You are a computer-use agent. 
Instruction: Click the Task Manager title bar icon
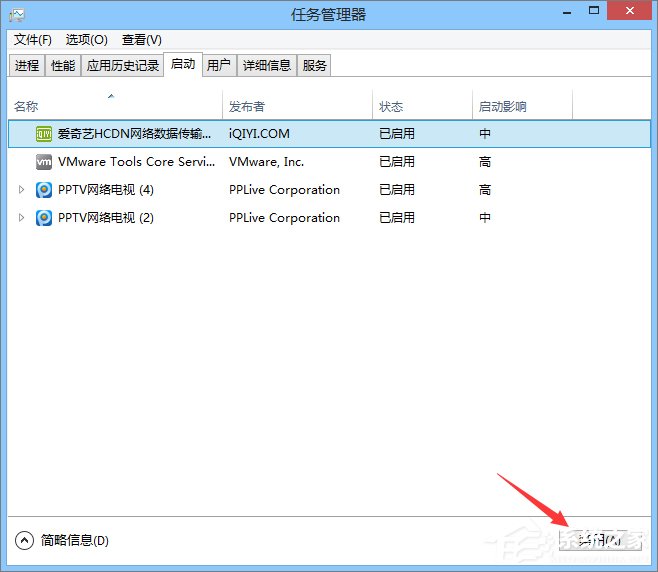(x=17, y=14)
